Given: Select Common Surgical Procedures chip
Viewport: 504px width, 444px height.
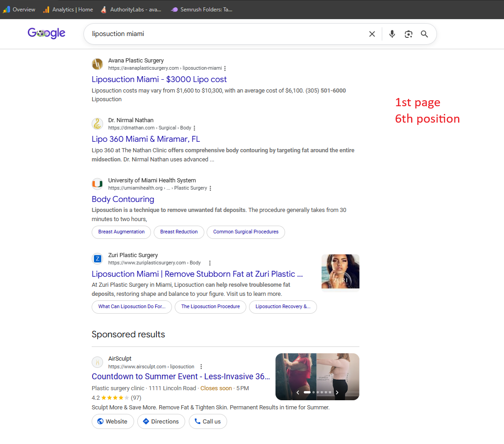Looking at the screenshot, I should 245,232.
